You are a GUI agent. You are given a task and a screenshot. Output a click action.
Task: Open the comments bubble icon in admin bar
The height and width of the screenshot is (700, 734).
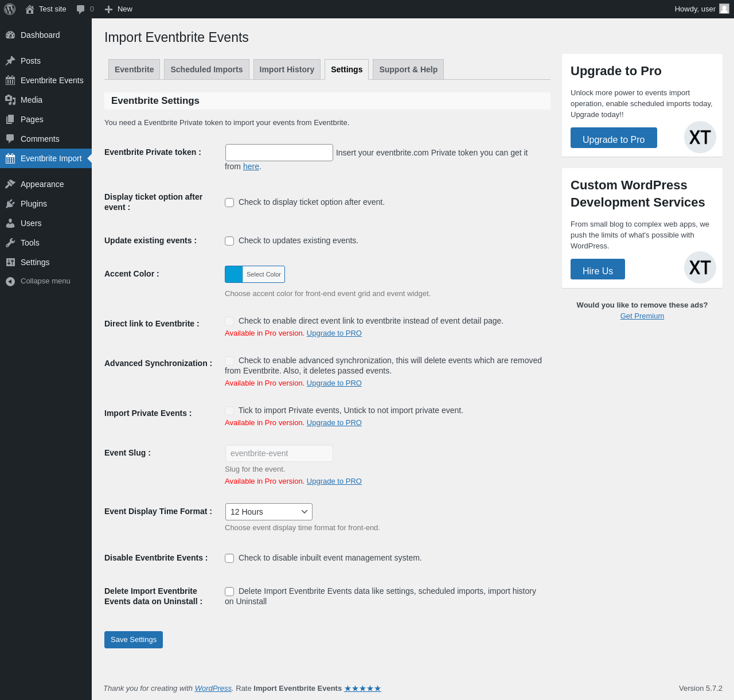point(81,9)
